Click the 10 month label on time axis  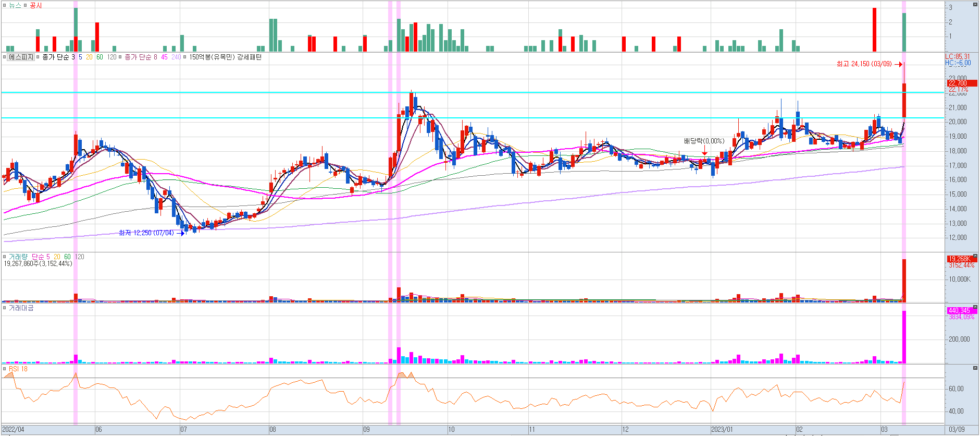(451, 430)
